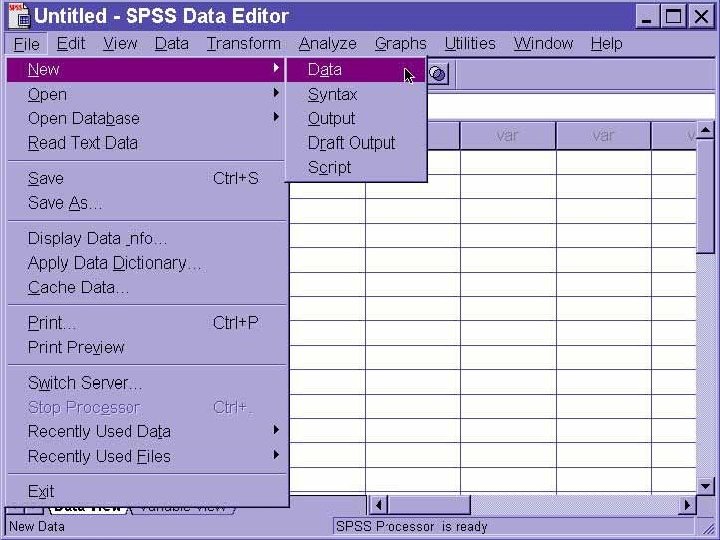Image resolution: width=720 pixels, height=540 pixels.
Task: Click the first fully visible var column header
Action: 508,135
